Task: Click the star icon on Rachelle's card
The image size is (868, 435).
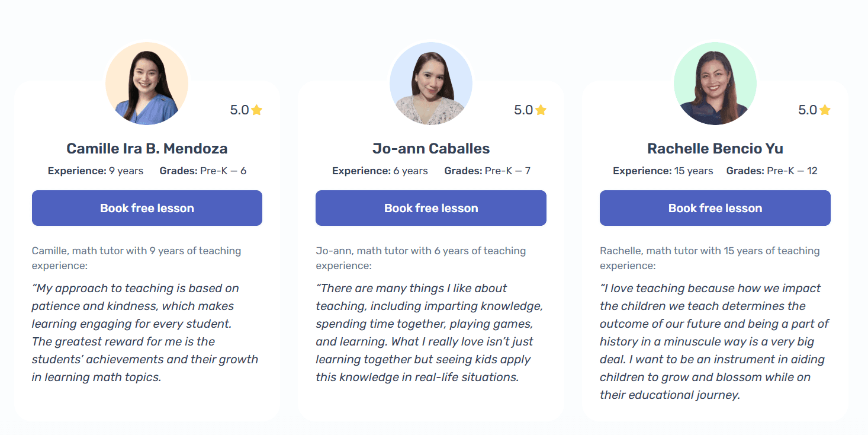Action: pos(825,110)
